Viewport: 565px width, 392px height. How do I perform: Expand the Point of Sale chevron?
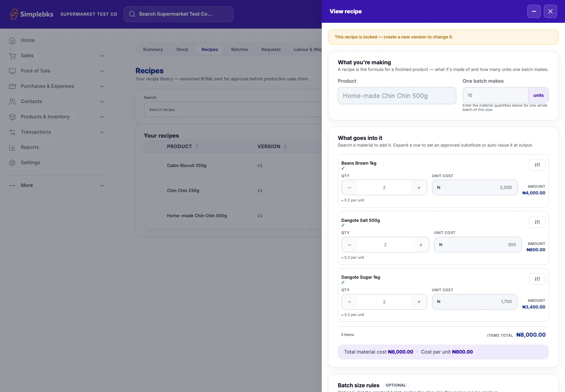pyautogui.click(x=102, y=71)
